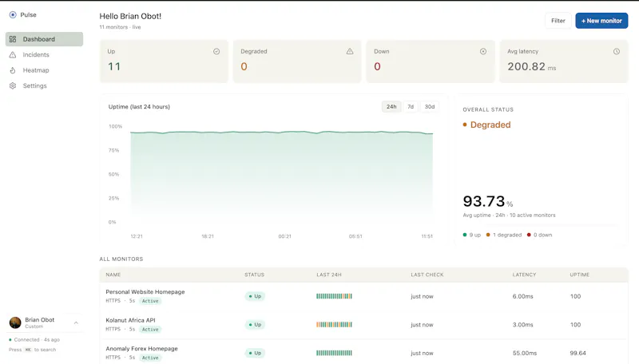Open the Incidents page
This screenshot has height=364, width=639.
tap(44, 54)
